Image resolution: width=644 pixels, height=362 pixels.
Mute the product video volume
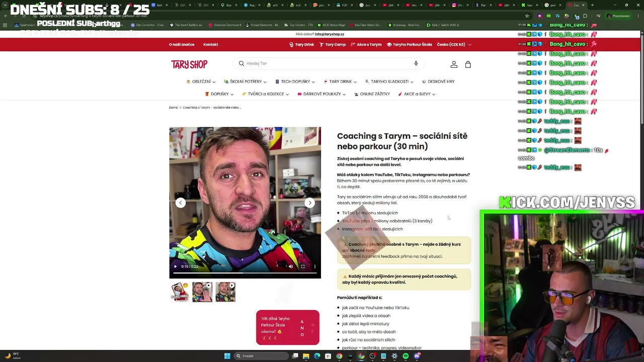[x=290, y=266]
